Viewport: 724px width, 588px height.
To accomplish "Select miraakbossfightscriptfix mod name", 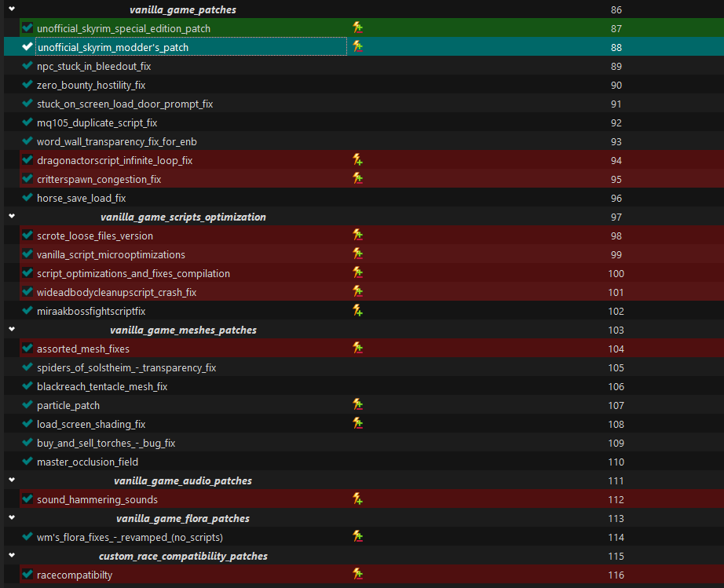I will click(x=91, y=312).
